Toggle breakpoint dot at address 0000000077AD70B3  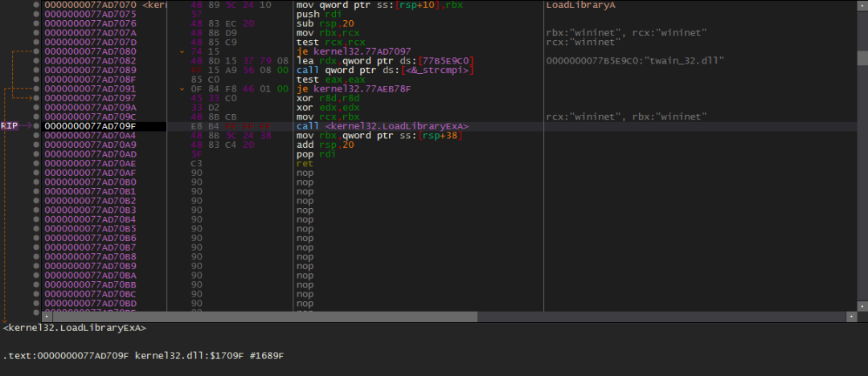(x=36, y=210)
